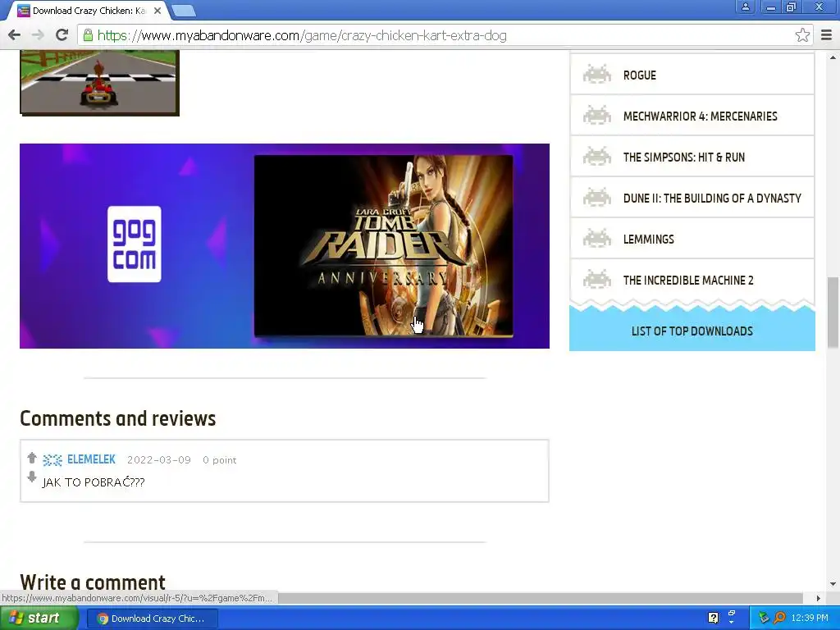Click the browser forward arrow
Screen dimensions: 840x630
pos(38,35)
